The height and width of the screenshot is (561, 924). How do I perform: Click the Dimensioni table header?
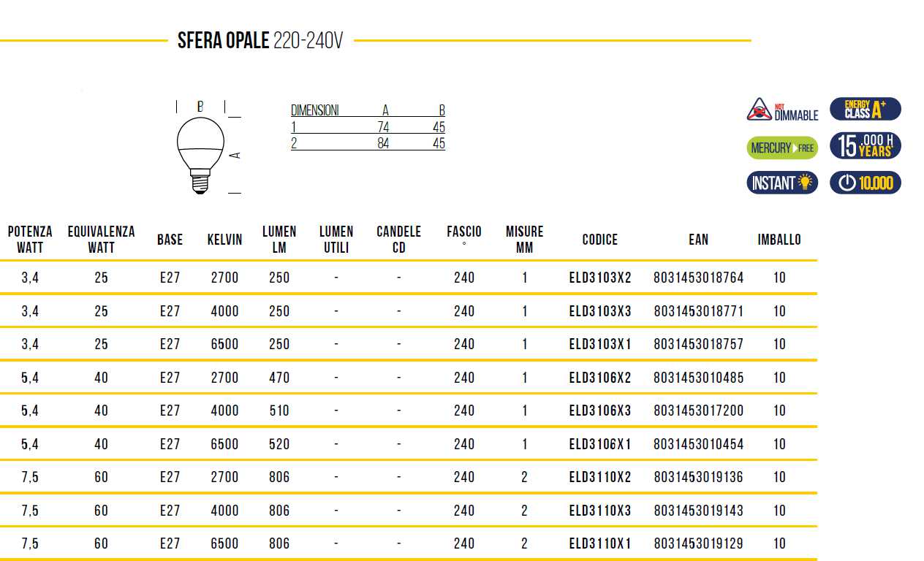315,111
